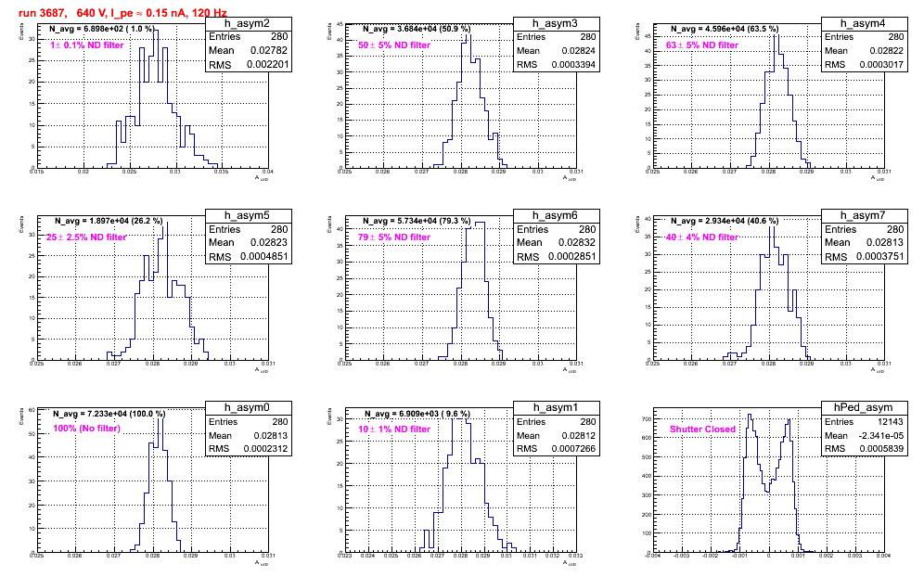Click RMS value 0.0003751 in h_asym7
The width and height of the screenshot is (924, 577).
point(879,256)
